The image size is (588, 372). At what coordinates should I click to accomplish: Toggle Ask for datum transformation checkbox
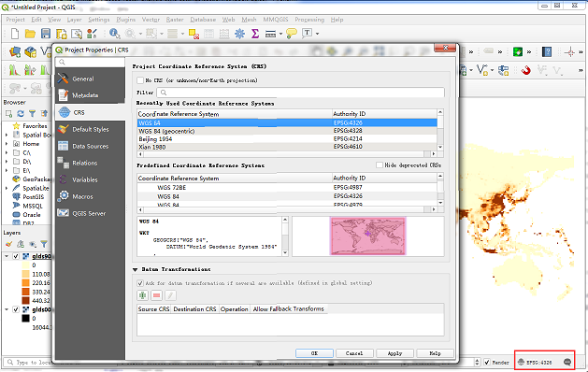[x=140, y=283]
